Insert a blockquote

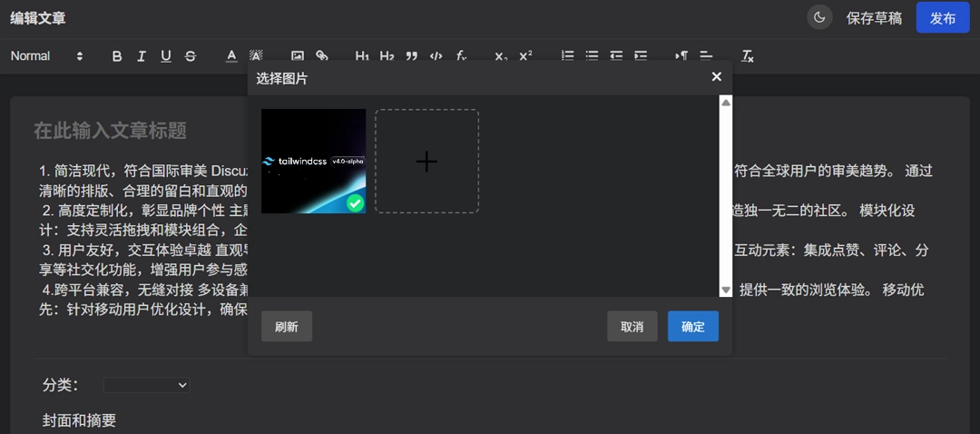411,56
